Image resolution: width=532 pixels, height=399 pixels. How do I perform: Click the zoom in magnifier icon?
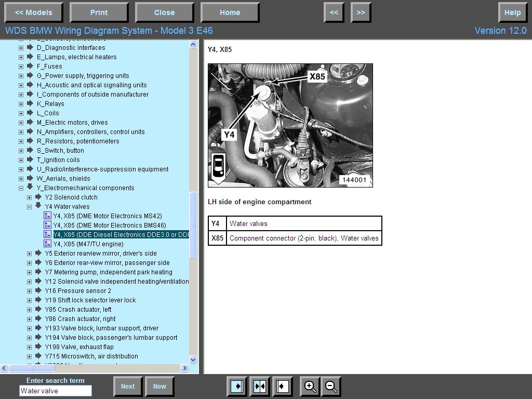click(310, 387)
